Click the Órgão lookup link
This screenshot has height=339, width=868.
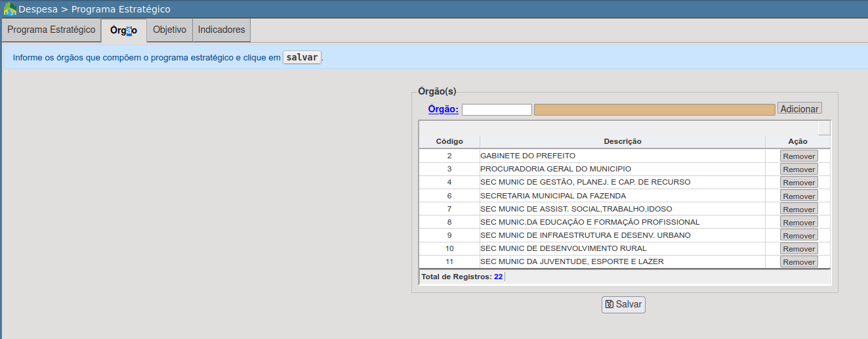tap(443, 109)
